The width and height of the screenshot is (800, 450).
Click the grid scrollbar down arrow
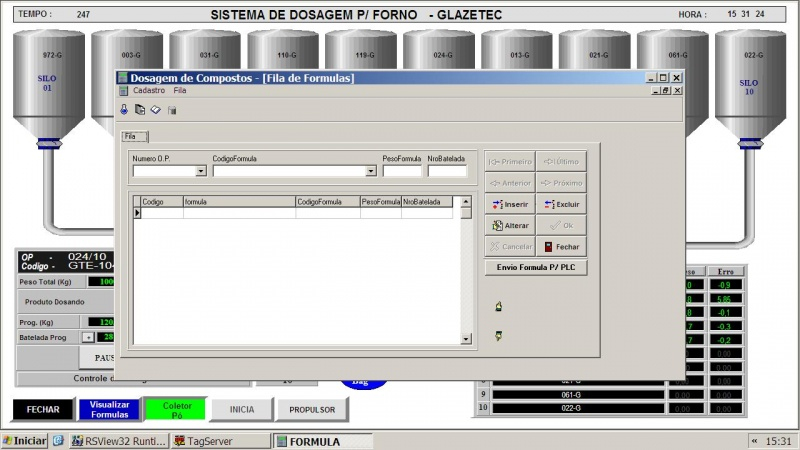click(x=464, y=340)
